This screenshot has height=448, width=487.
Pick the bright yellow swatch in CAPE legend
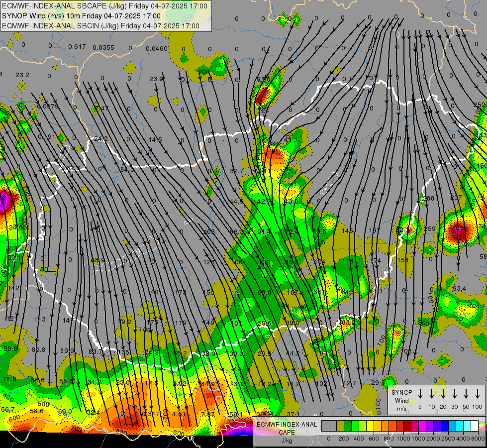pos(370,426)
